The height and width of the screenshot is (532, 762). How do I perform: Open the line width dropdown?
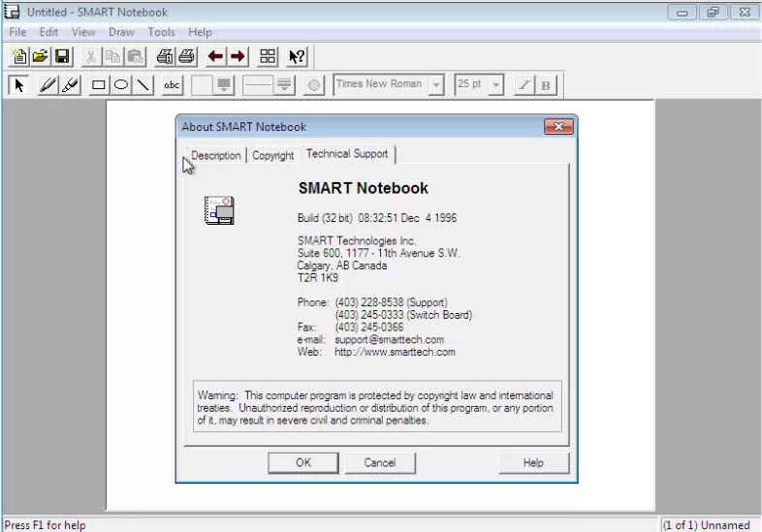click(x=284, y=85)
